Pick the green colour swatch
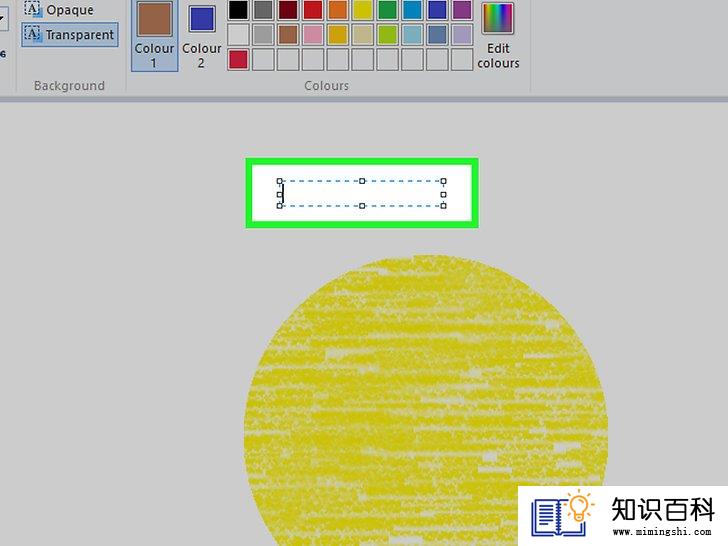Viewport: 728px width, 546px height. pyautogui.click(x=387, y=9)
